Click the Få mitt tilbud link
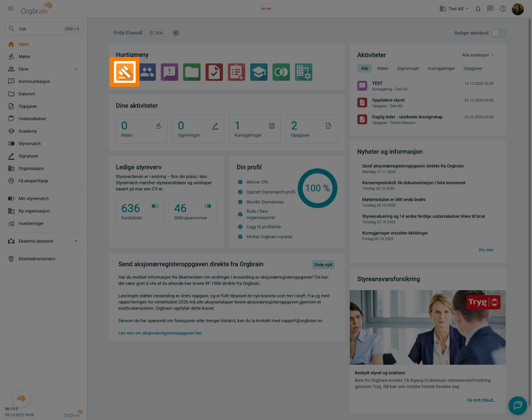 (481, 400)
